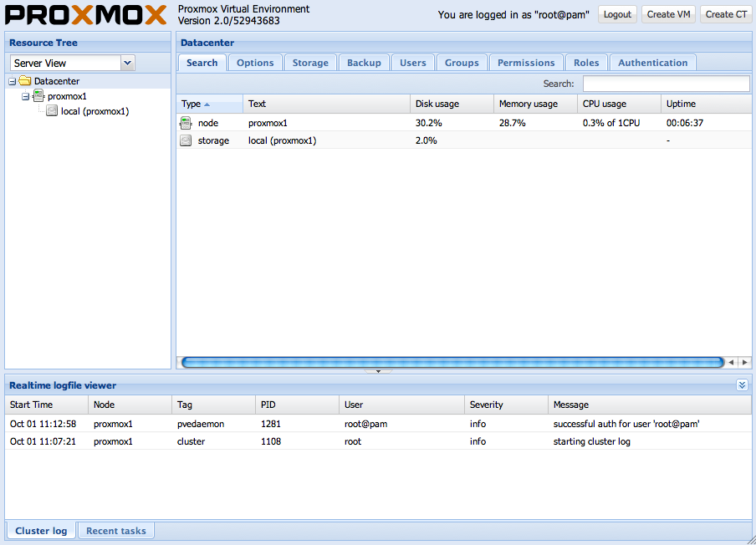Click the proxmox1 node icon in tree
Viewport: 756px width, 545px height.
[x=38, y=96]
